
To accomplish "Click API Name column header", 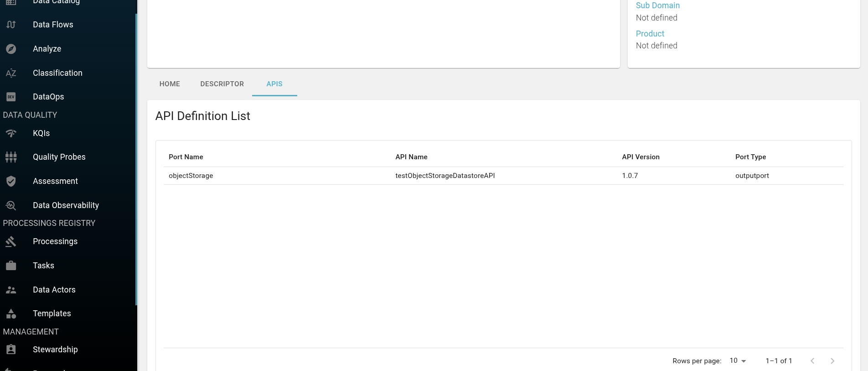I will point(411,157).
